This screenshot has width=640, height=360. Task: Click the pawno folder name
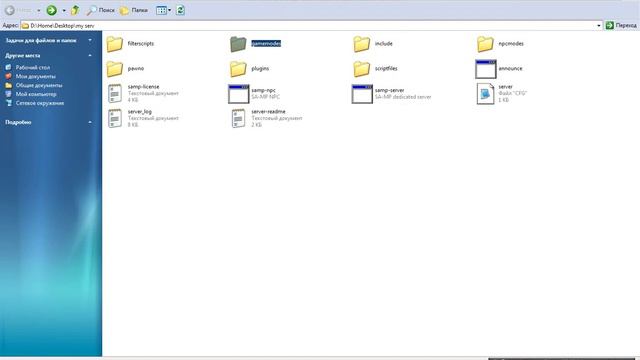(136, 68)
